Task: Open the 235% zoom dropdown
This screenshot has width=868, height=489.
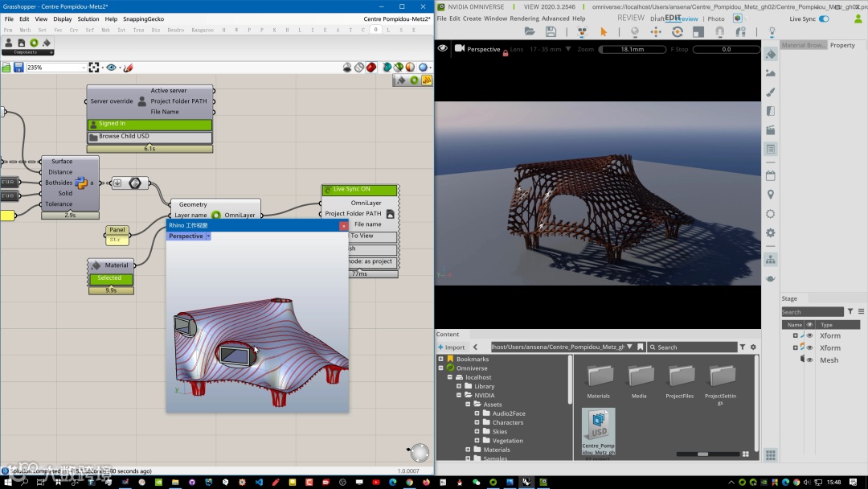Action: pyautogui.click(x=83, y=68)
